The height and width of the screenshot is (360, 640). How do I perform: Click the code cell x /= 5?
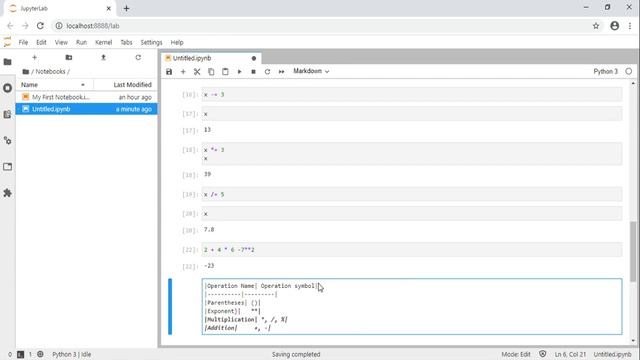[412, 194]
